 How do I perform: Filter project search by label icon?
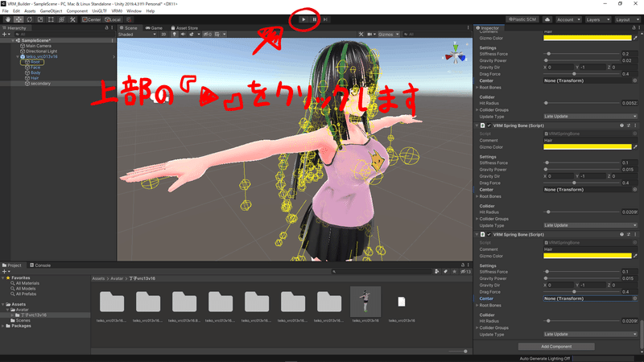445,272
